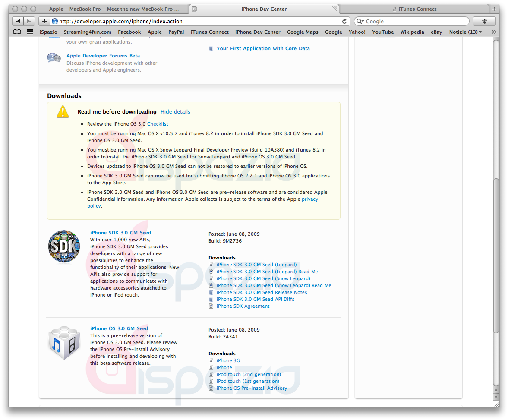Open the privacy link in notice
The image size is (508, 420).
[x=310, y=199]
